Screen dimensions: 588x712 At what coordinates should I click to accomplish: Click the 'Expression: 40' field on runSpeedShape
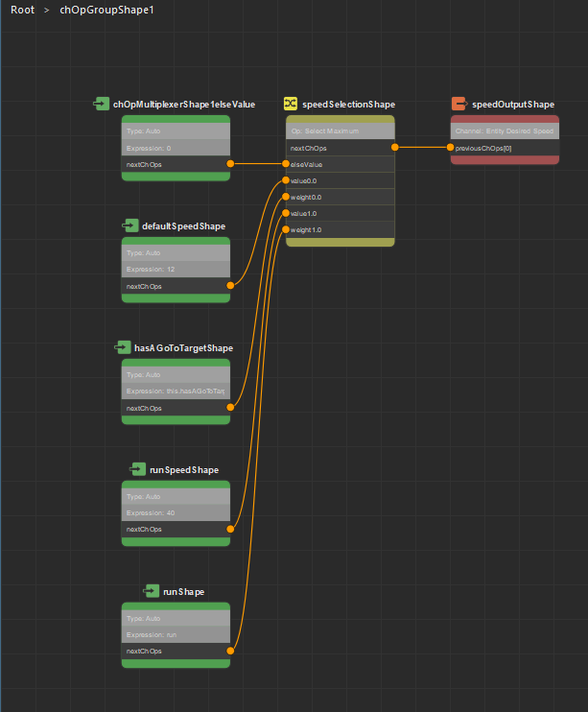(176, 512)
